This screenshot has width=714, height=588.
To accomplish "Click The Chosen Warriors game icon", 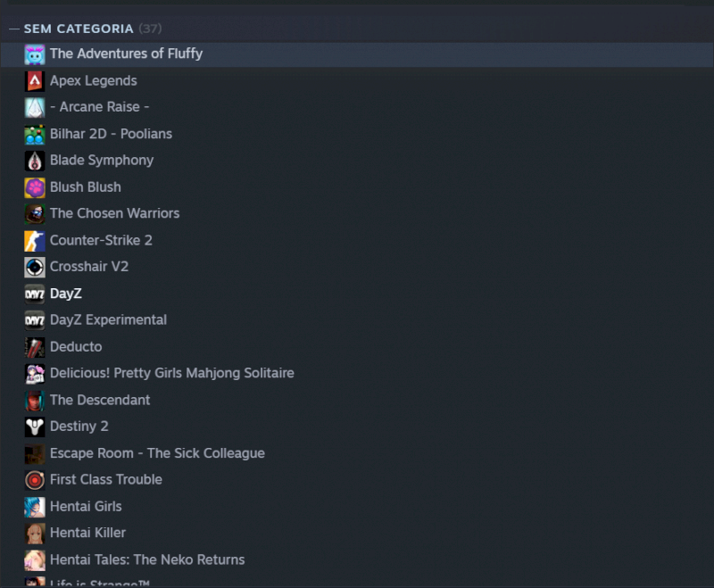I will [35, 214].
